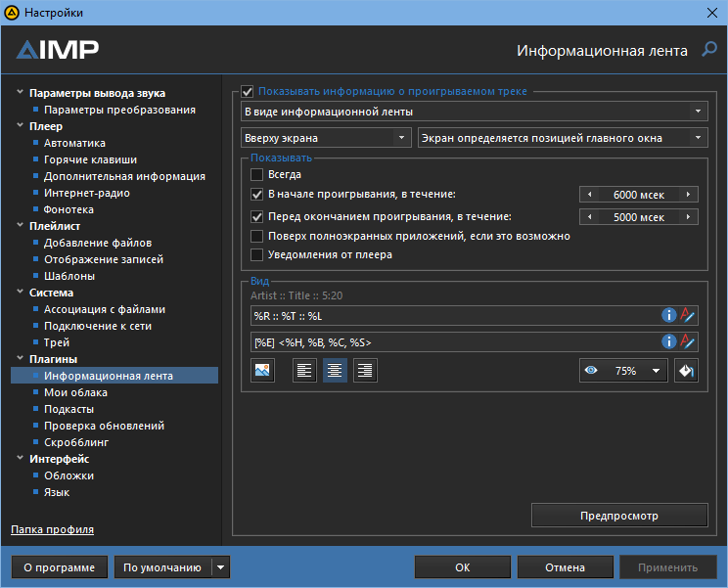728x588 pixels.
Task: Open the 'Вверху экрана' position dropdown
Action: 326,138
